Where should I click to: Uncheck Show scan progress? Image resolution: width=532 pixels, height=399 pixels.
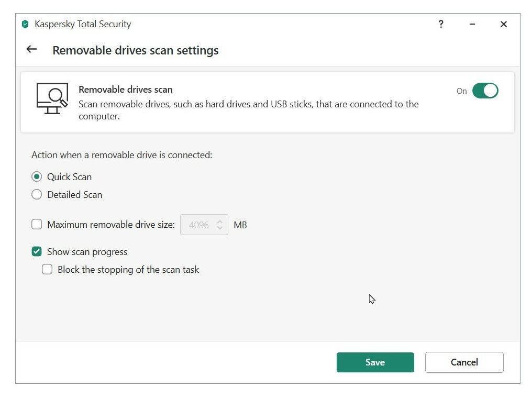click(37, 252)
